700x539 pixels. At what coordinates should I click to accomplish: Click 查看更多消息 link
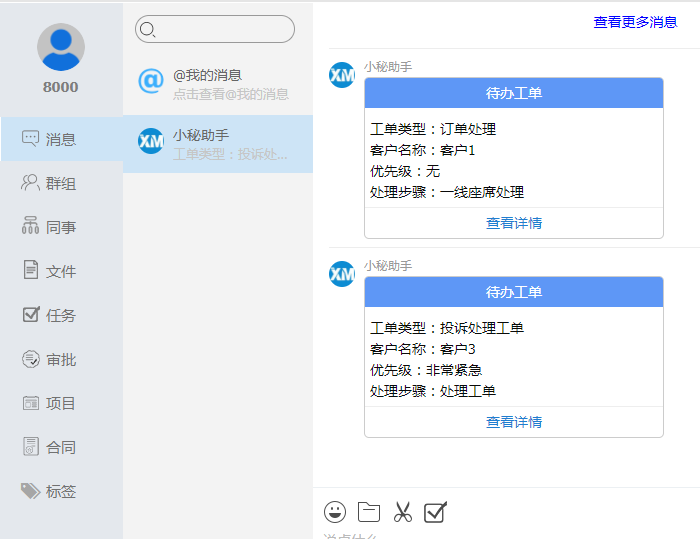(x=635, y=22)
